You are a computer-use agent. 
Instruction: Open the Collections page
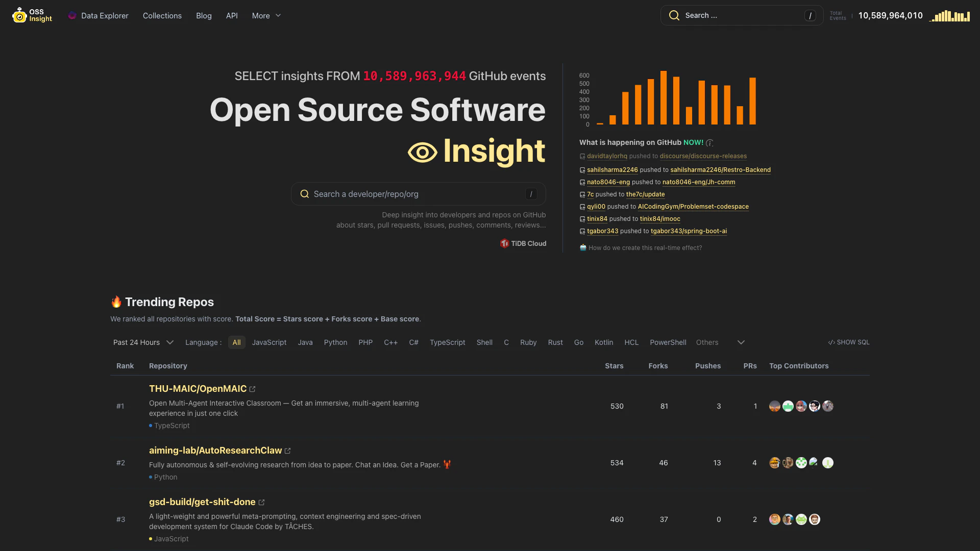(x=162, y=16)
